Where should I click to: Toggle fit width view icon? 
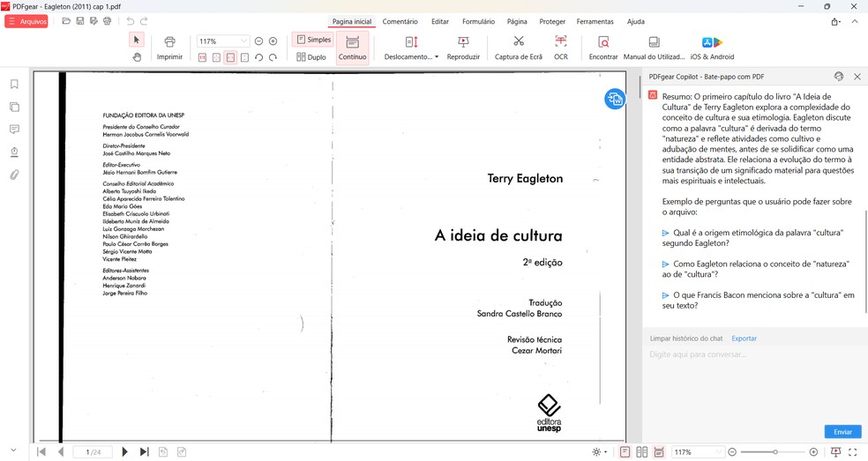click(230, 57)
